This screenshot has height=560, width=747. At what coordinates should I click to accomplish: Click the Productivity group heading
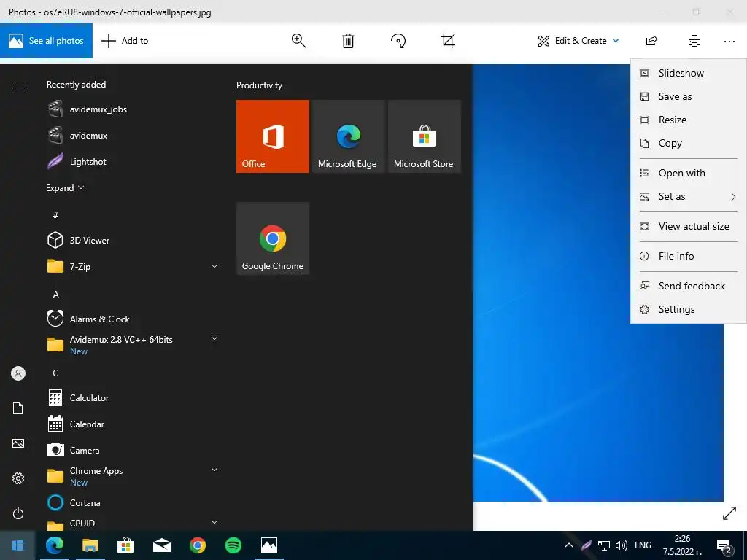point(259,85)
